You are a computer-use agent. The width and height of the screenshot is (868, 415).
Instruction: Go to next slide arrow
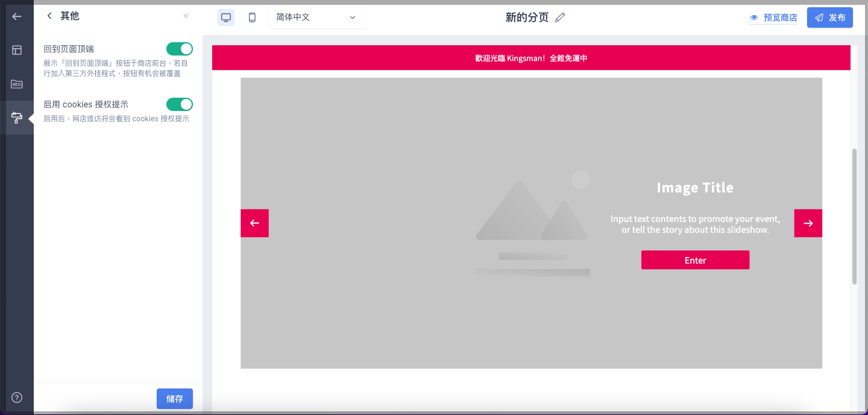808,223
